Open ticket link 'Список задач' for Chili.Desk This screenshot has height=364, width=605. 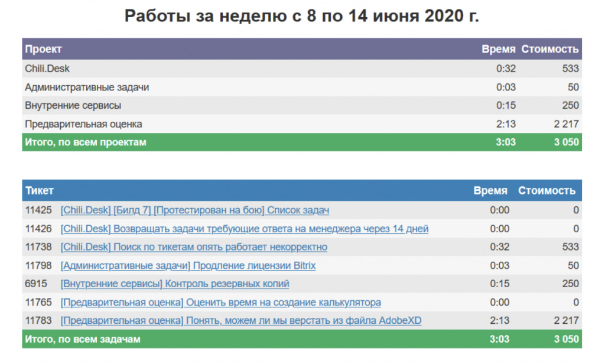(194, 210)
